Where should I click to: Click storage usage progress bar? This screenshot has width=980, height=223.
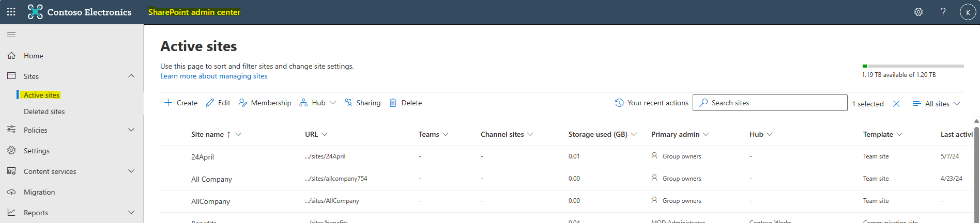click(913, 66)
